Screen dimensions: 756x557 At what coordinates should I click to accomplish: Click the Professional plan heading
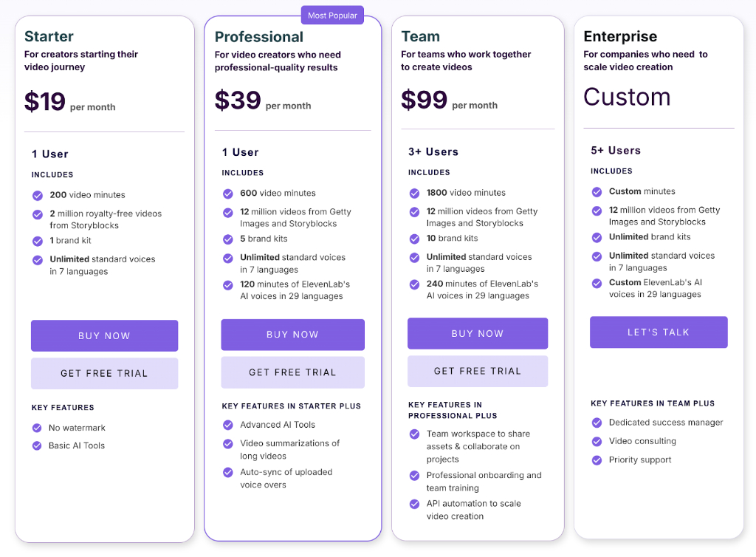point(259,36)
